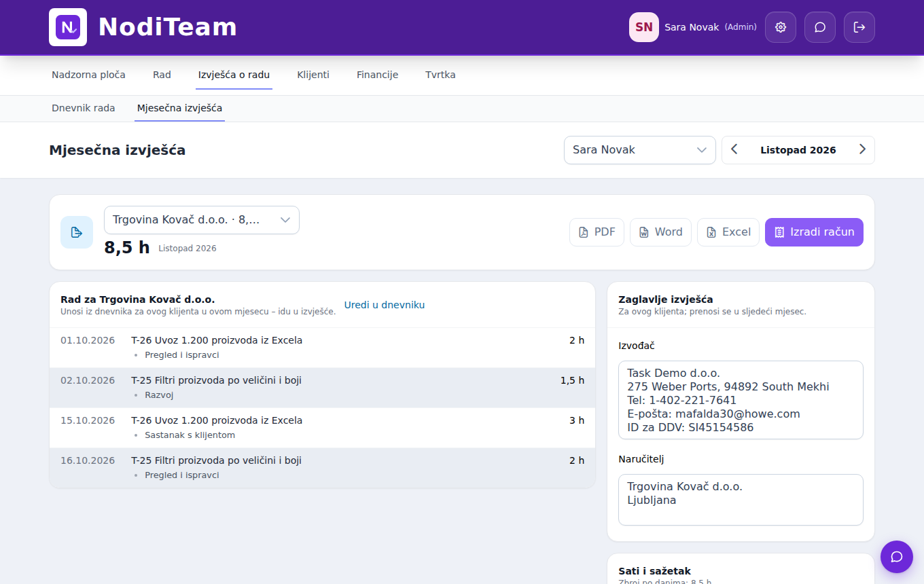Open the Sara Novak employee dropdown
Viewport: 924px width, 584px height.
tap(640, 150)
